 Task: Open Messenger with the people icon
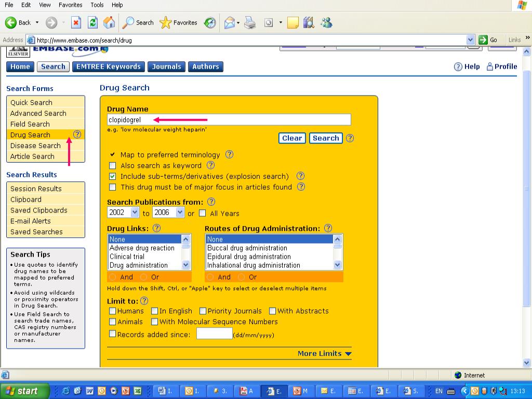point(326,23)
